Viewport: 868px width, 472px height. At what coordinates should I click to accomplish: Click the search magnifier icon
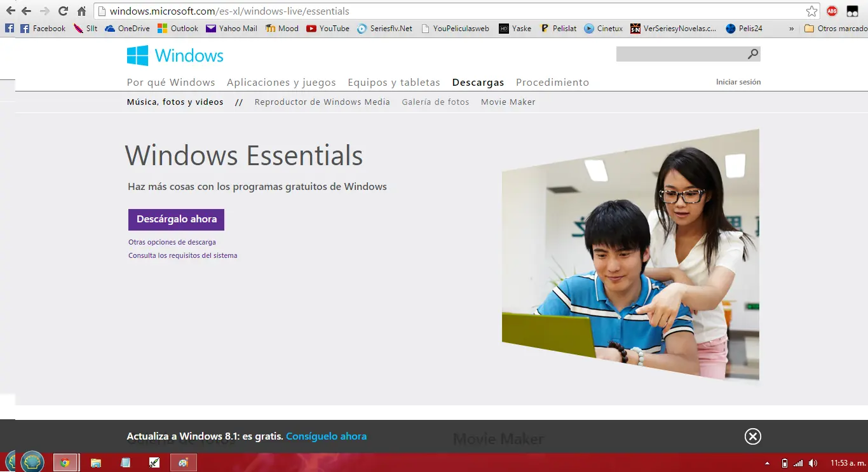coord(752,55)
